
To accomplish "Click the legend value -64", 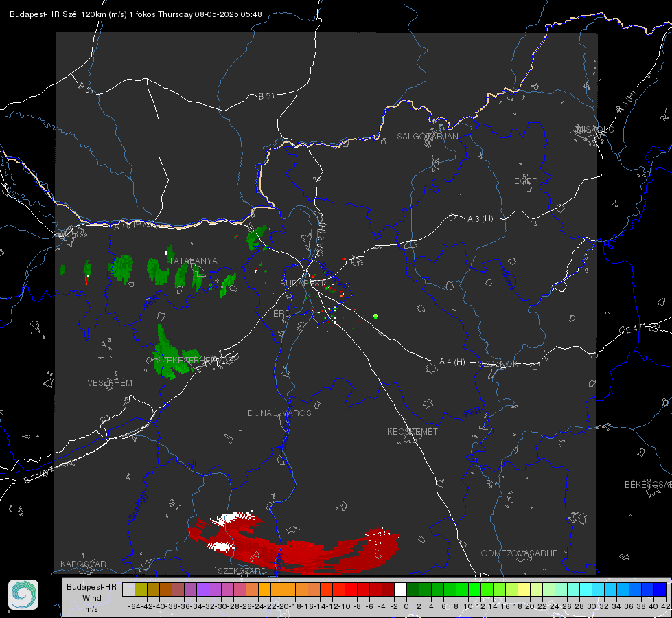I will click(x=134, y=606).
